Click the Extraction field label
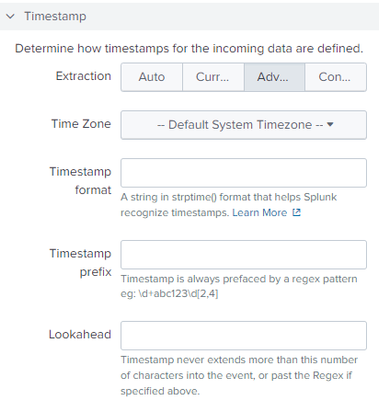The height and width of the screenshot is (400, 379). (83, 76)
